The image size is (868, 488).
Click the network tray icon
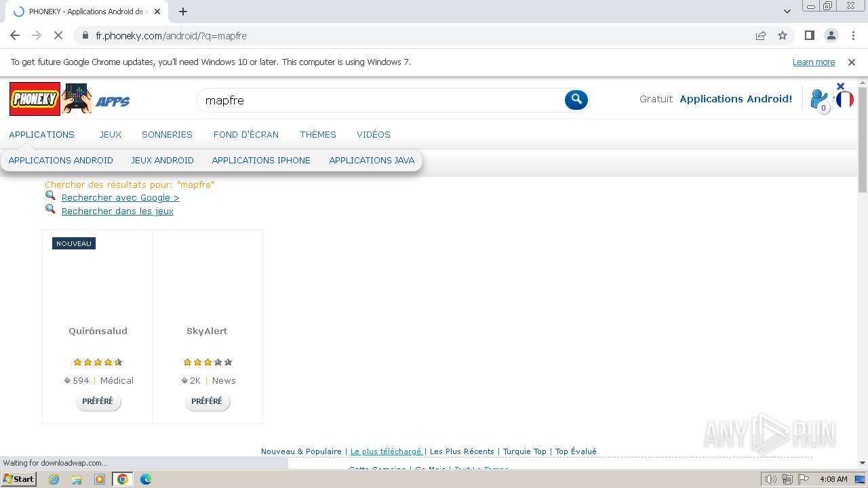click(787, 479)
